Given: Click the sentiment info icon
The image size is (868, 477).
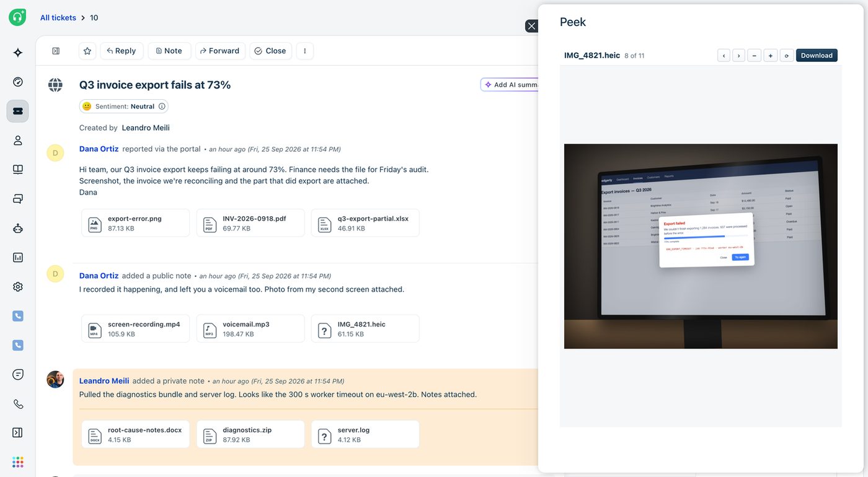Looking at the screenshot, I should pos(162,107).
